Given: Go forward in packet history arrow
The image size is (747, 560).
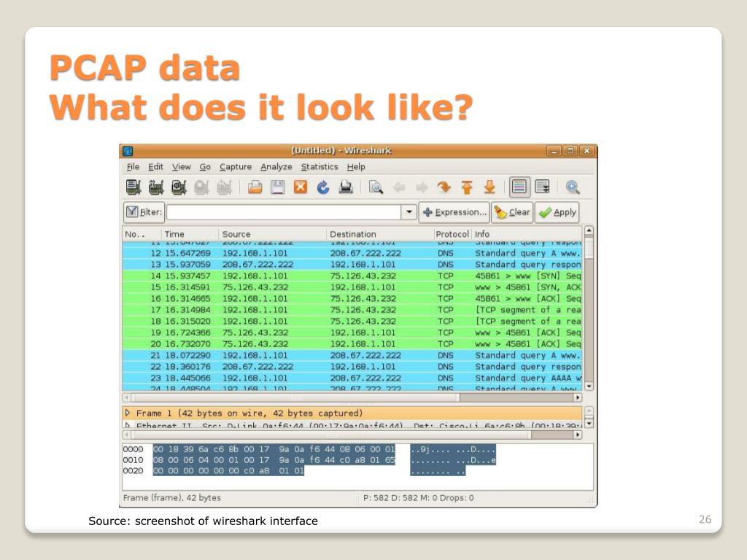Looking at the screenshot, I should 422,187.
